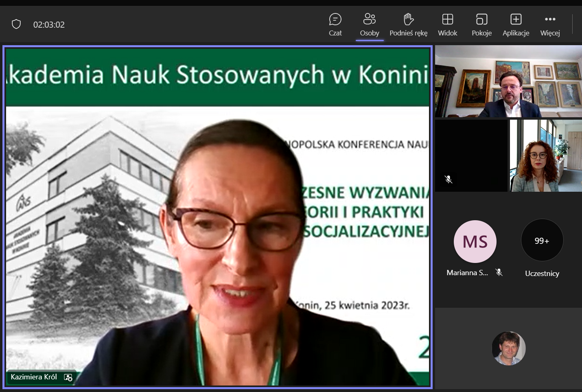582x392 pixels.
Task: Click the Marianna S... name text
Action: point(467,273)
